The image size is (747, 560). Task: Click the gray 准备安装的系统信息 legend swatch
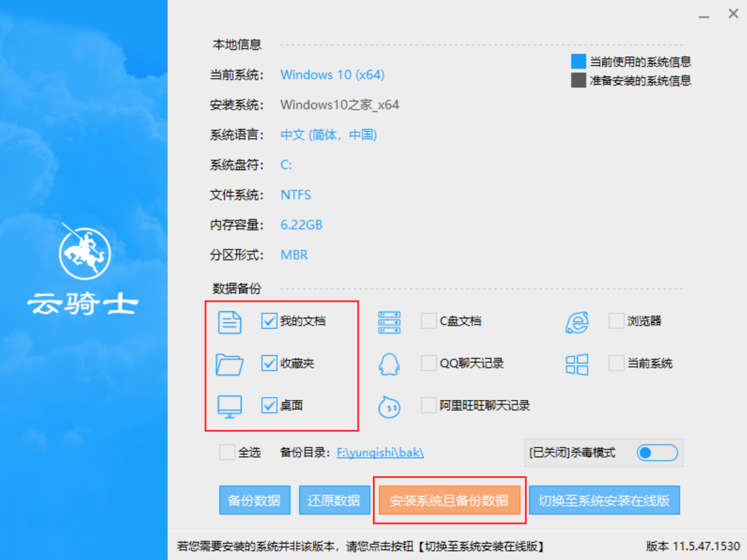pyautogui.click(x=578, y=80)
